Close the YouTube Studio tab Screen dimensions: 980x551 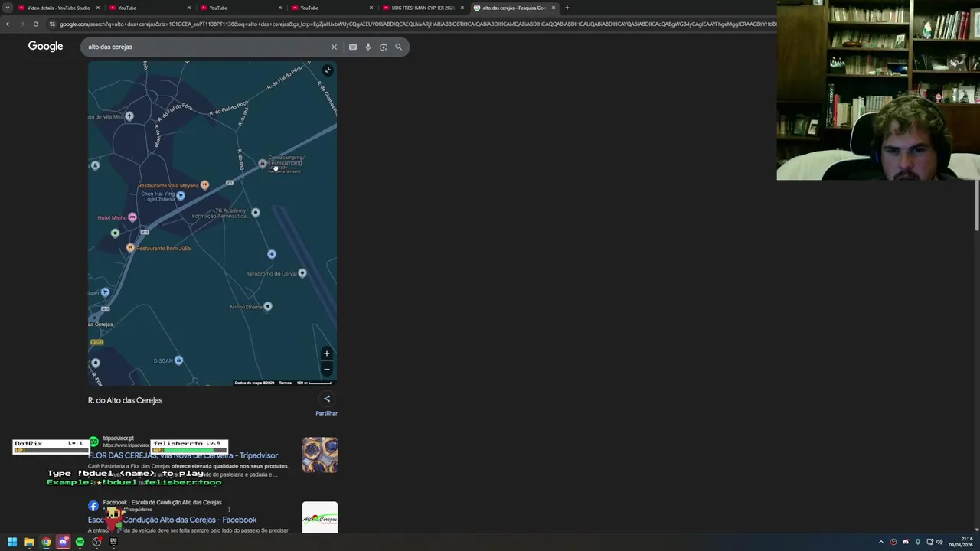click(97, 8)
